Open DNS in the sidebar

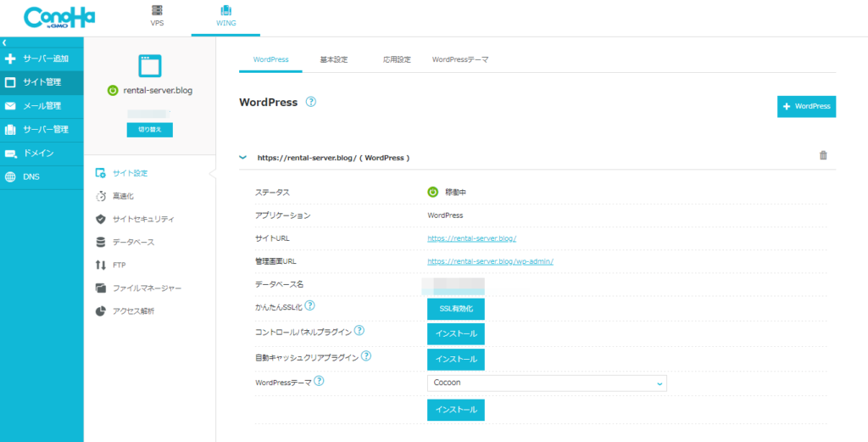[x=42, y=177]
